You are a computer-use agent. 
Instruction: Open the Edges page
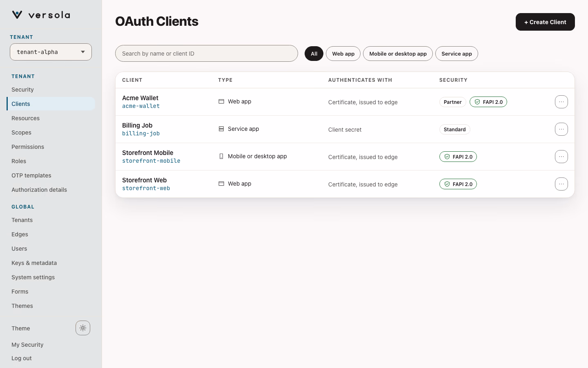click(51, 234)
